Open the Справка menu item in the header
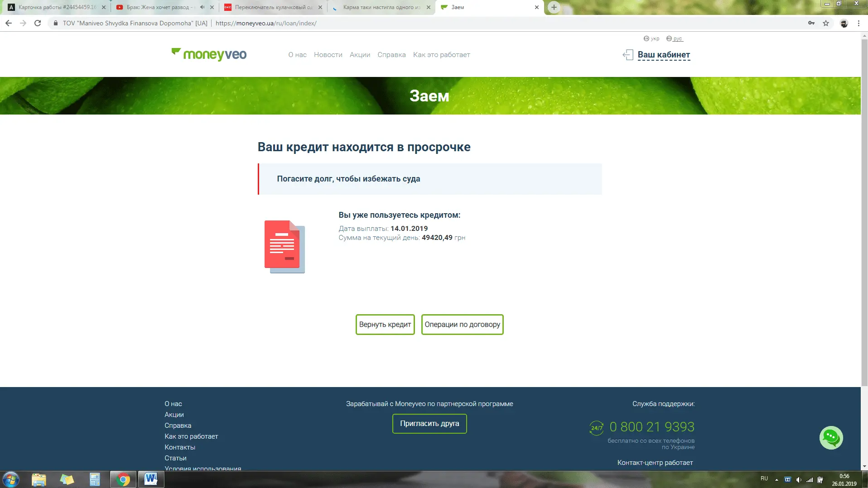Viewport: 868px width, 488px height. (x=391, y=55)
